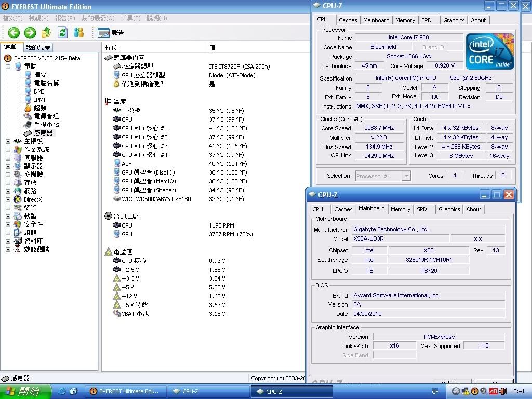
Task: Expand the 作業系統 tree node
Action: click(x=8, y=150)
